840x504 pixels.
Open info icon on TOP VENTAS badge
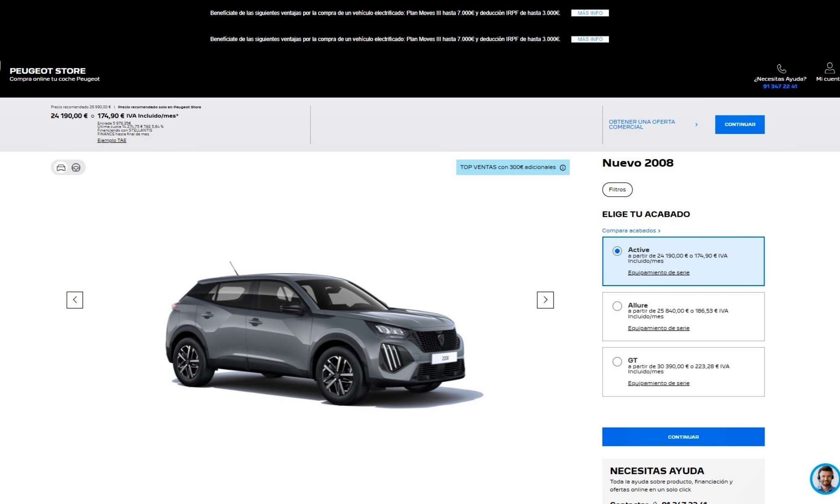coord(563,168)
